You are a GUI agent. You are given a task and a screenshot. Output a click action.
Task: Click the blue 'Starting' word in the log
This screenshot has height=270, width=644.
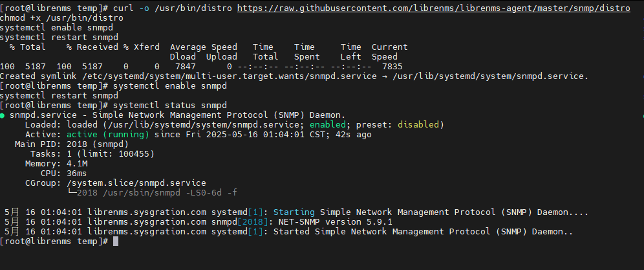(294, 212)
